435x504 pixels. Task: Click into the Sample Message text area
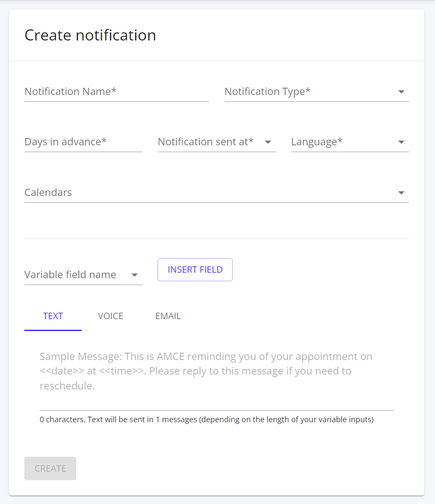pos(216,371)
